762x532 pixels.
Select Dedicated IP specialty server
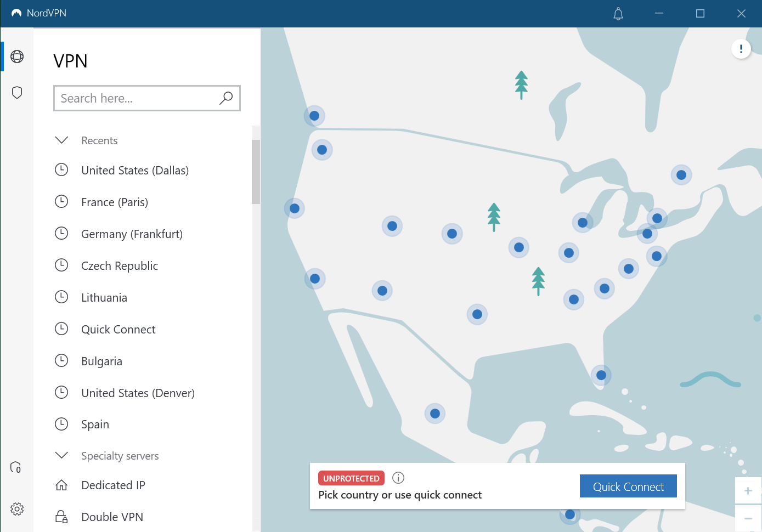[x=113, y=485]
